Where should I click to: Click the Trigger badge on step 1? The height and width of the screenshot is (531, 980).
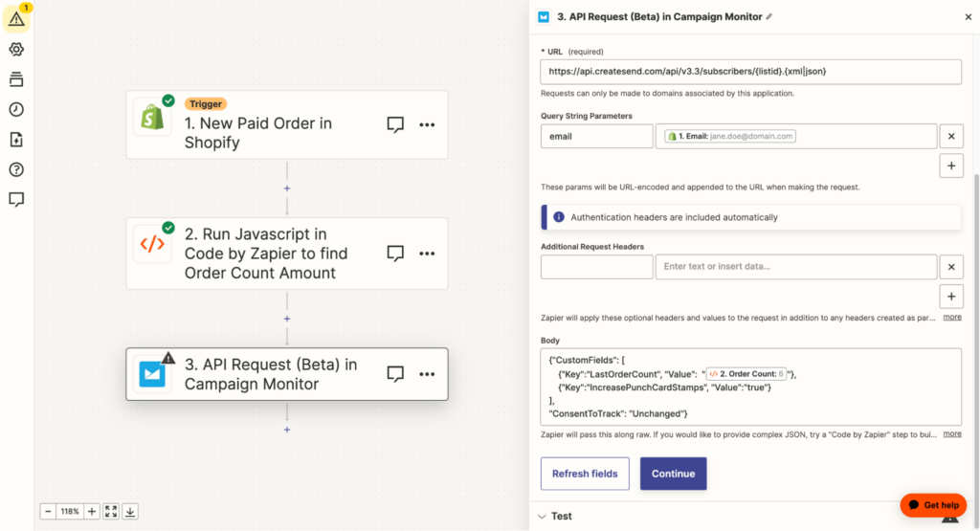point(206,104)
